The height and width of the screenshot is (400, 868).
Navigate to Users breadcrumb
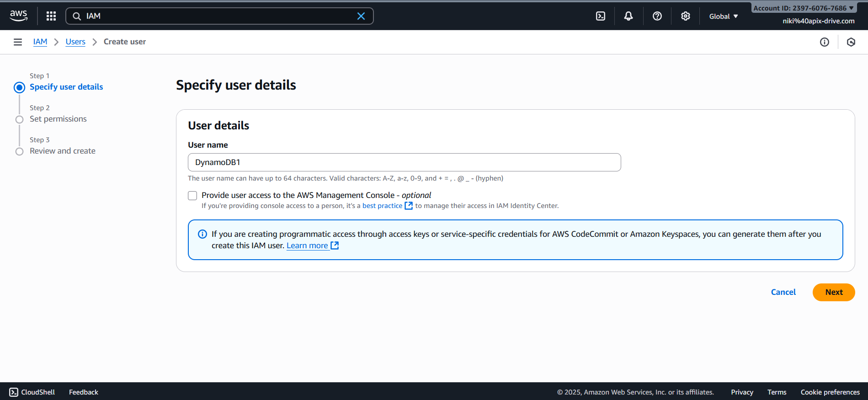pyautogui.click(x=75, y=42)
